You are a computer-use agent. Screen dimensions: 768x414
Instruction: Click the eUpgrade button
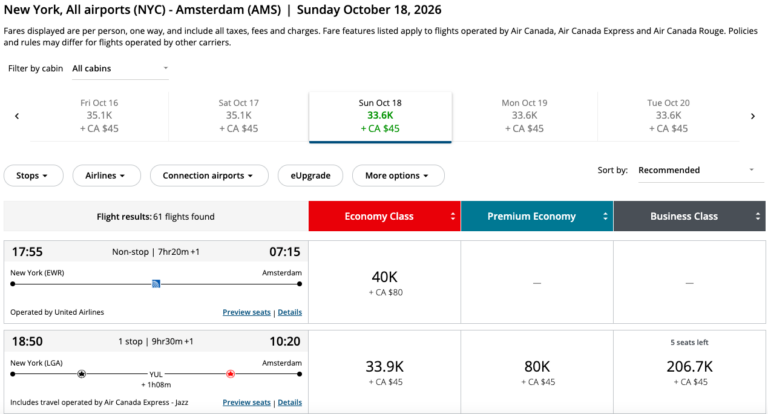pos(310,175)
